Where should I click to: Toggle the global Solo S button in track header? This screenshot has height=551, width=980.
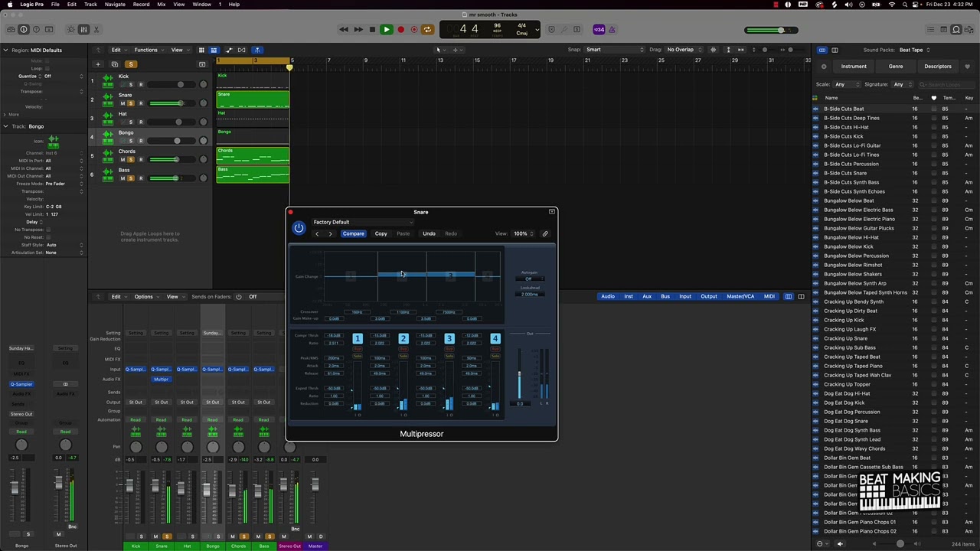[x=131, y=64]
